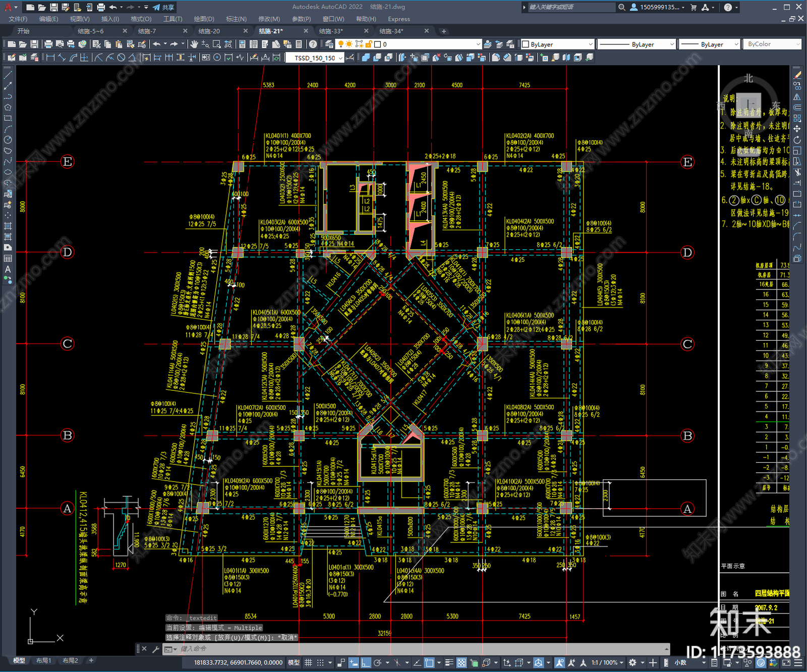
Task: Open the linetype ByLayer dropdown
Action: pyautogui.click(x=672, y=44)
